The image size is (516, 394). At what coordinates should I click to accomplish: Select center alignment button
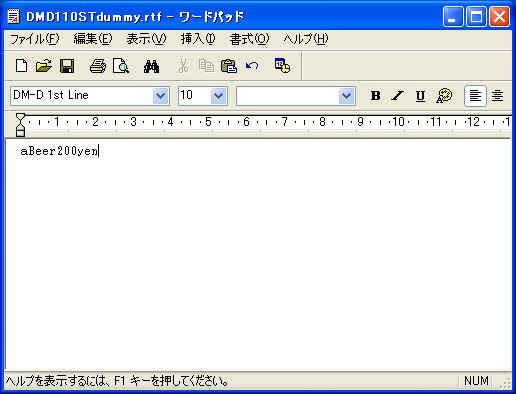[x=497, y=96]
